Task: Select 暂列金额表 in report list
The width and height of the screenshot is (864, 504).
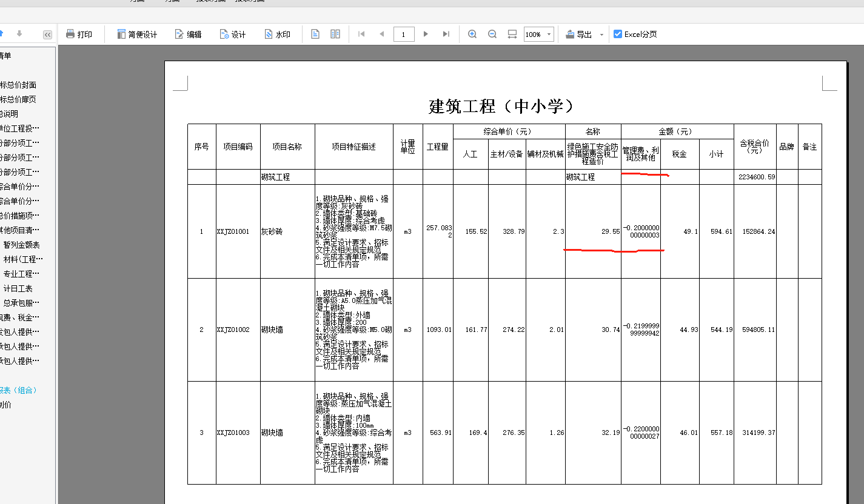Action: point(21,245)
